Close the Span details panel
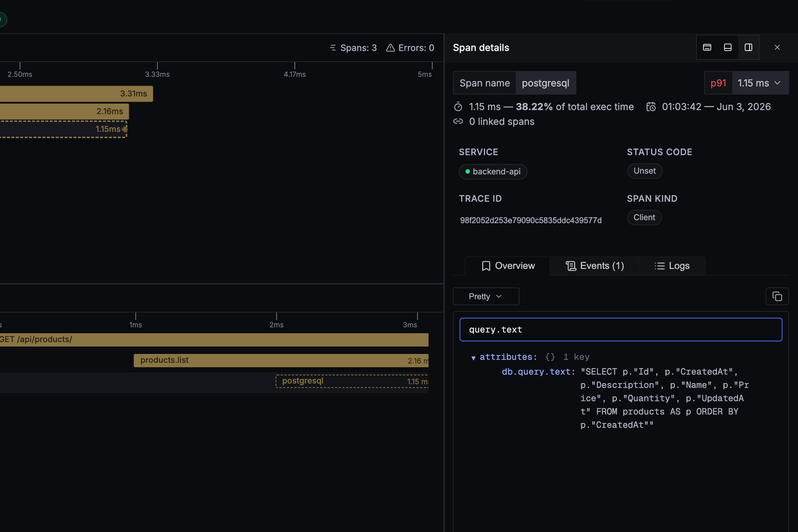Screen dimensions: 798x532 [777, 47]
